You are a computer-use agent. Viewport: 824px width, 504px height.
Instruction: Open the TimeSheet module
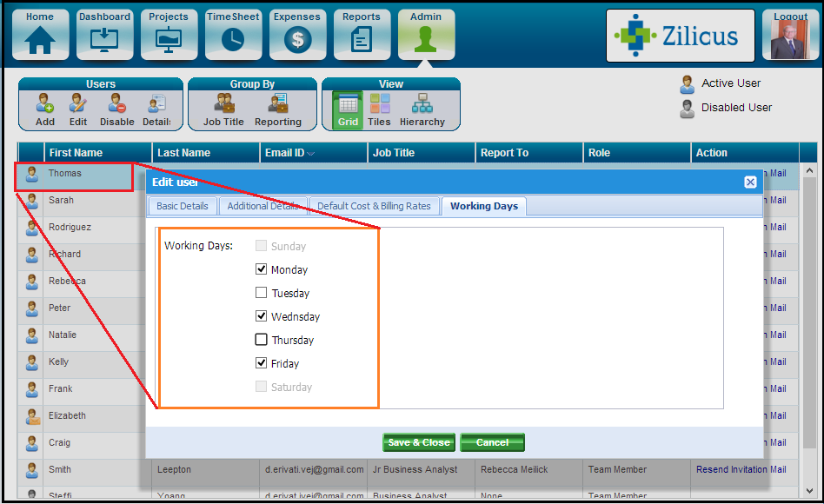coord(234,35)
